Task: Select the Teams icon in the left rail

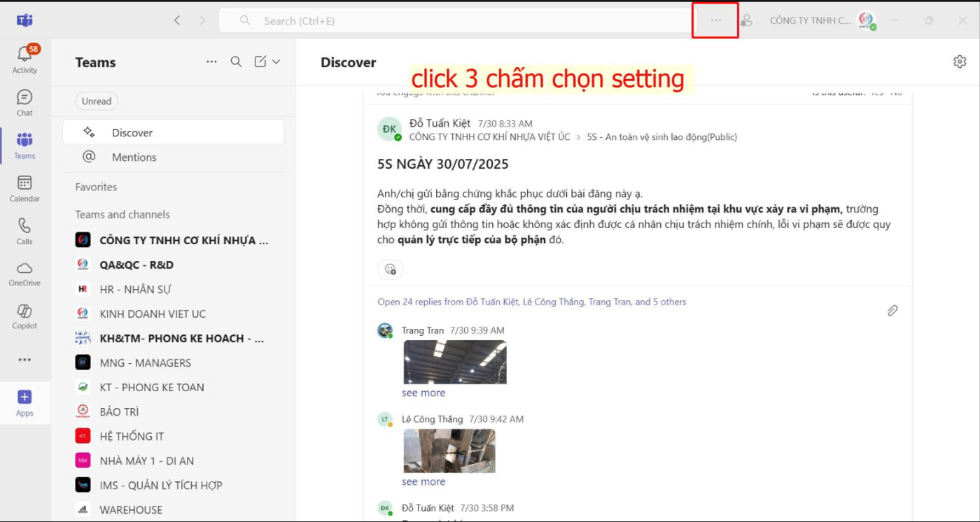Action: coord(24,146)
